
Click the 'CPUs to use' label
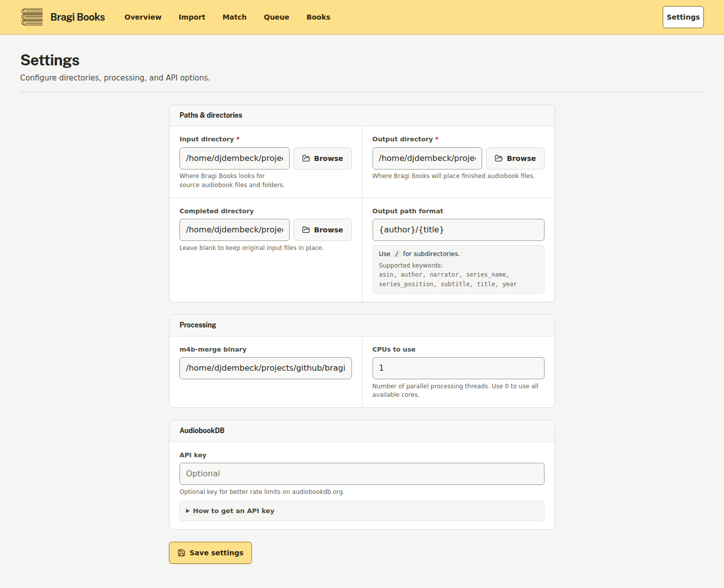click(x=394, y=350)
